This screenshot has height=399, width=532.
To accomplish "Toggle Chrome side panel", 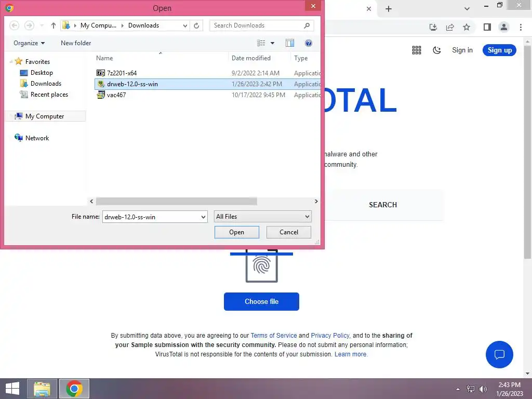I will tap(487, 27).
